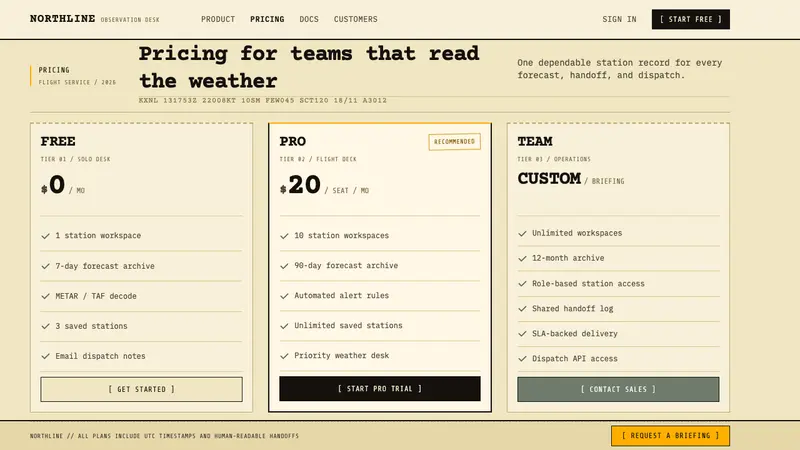The width and height of the screenshot is (800, 450).
Task: Click checkmark icon beside '7-day forecast archive'
Action: click(45, 266)
